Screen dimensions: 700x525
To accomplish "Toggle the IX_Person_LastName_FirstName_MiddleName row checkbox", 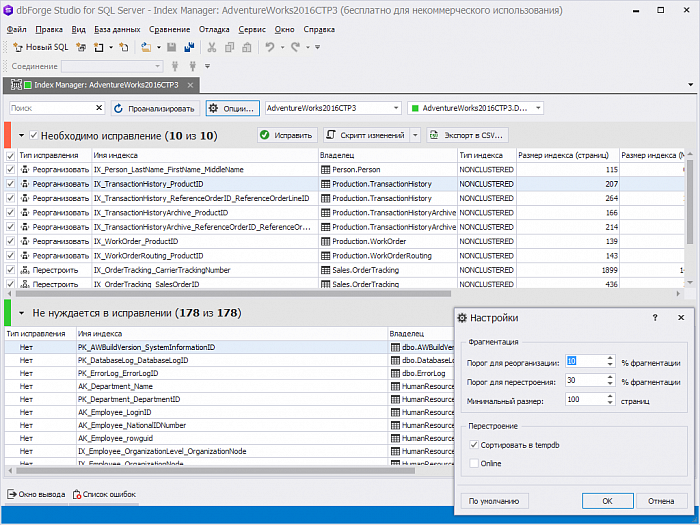I will [11, 170].
